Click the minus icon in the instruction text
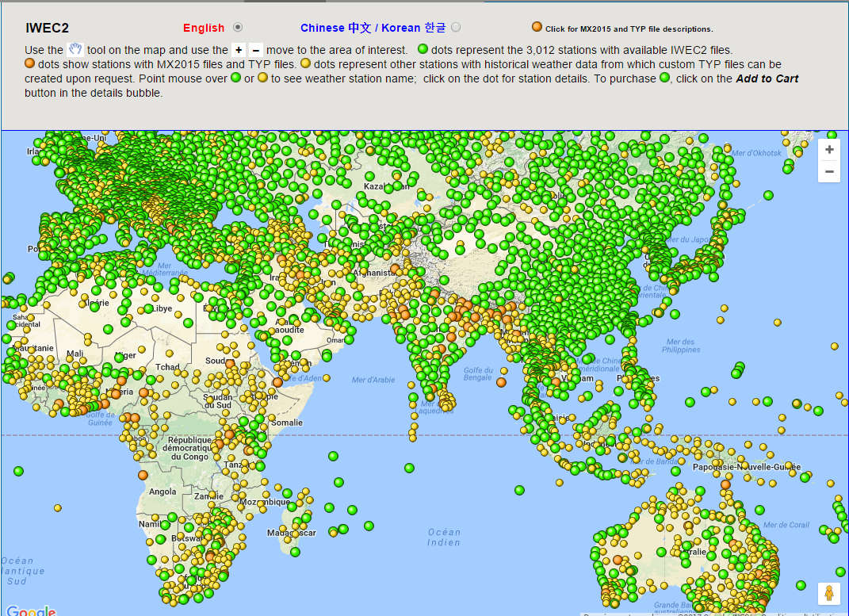Screen dimensions: 849x616 pyautogui.click(x=256, y=50)
